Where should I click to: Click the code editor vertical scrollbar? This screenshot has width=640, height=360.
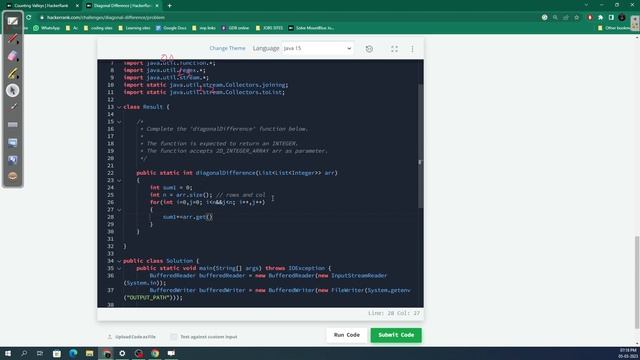(421, 145)
